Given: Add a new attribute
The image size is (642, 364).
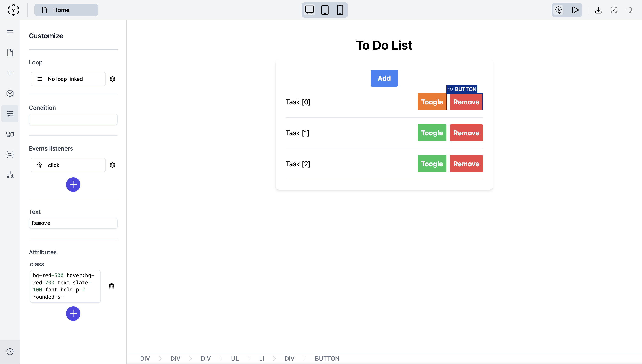Looking at the screenshot, I should (73, 314).
